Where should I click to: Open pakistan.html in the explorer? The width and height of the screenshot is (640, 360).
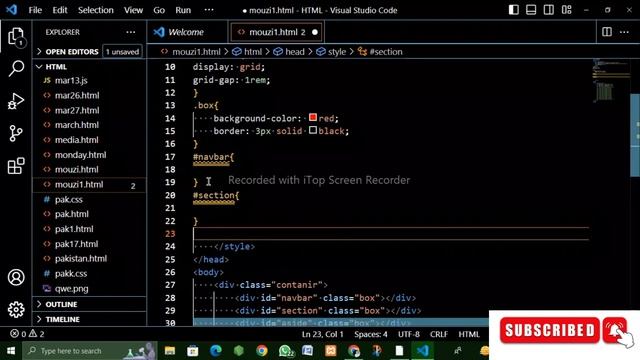pyautogui.click(x=81, y=259)
